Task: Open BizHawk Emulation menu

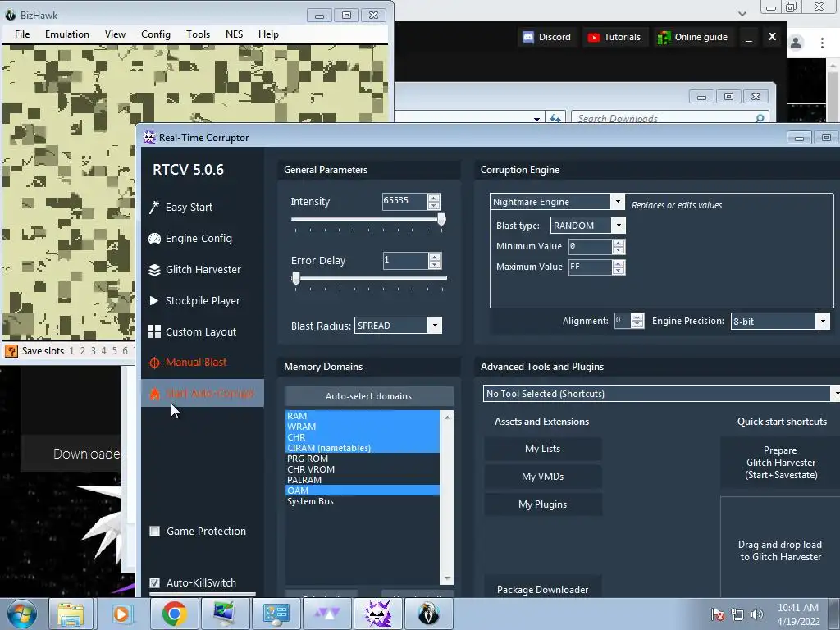Action: click(x=67, y=34)
